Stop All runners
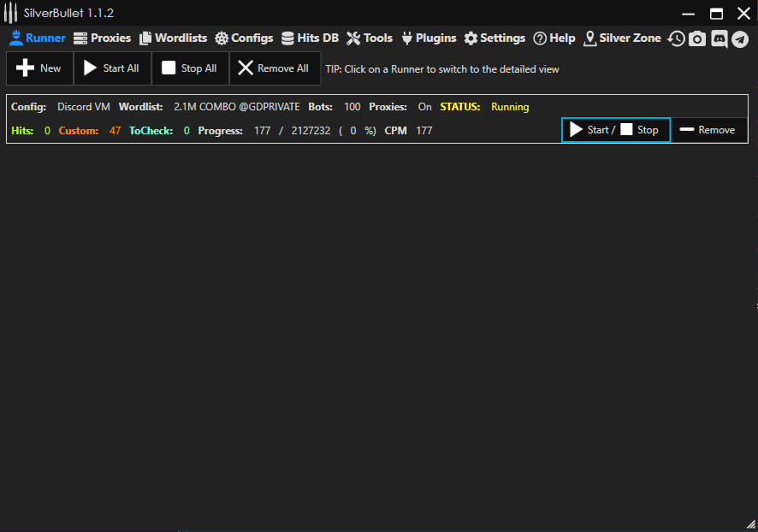This screenshot has height=532, width=758. click(190, 68)
